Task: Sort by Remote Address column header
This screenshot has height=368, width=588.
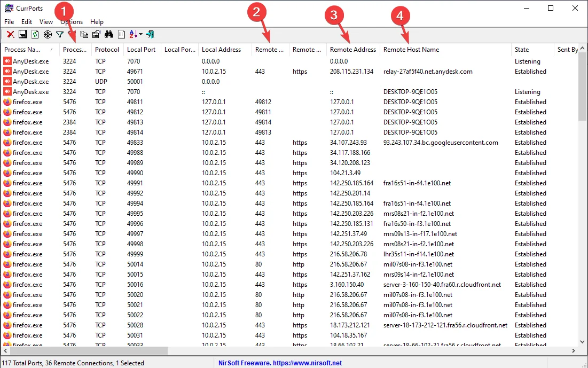Action: pos(353,50)
